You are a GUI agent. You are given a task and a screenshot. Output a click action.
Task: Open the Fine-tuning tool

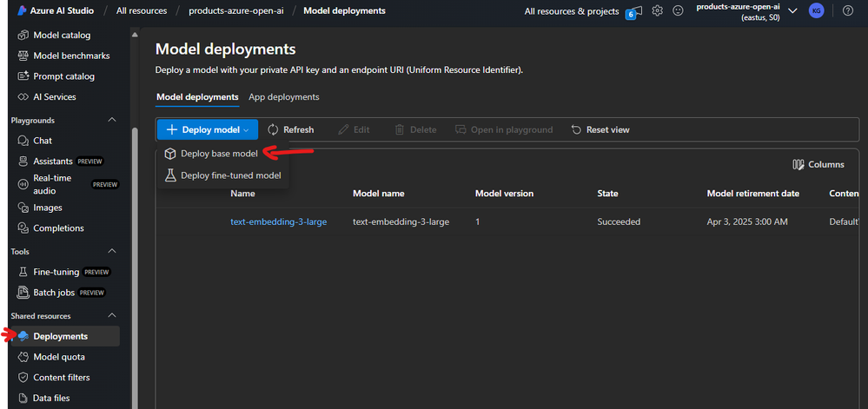point(64,272)
